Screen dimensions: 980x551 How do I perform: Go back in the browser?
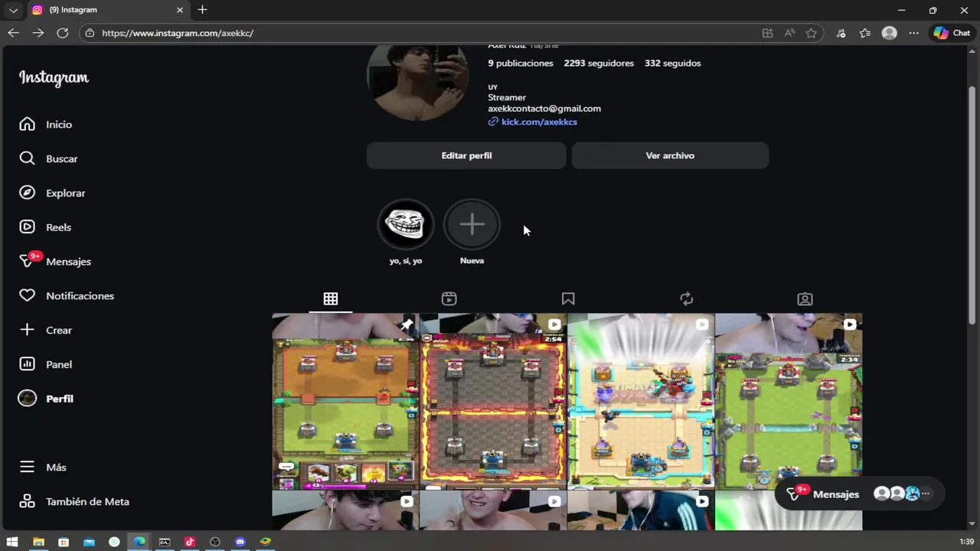point(13,33)
